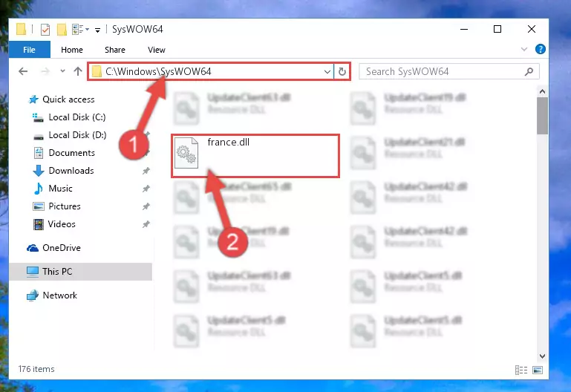Click the Network icon in sidebar
Screen dimensions: 571x392
click(x=33, y=295)
